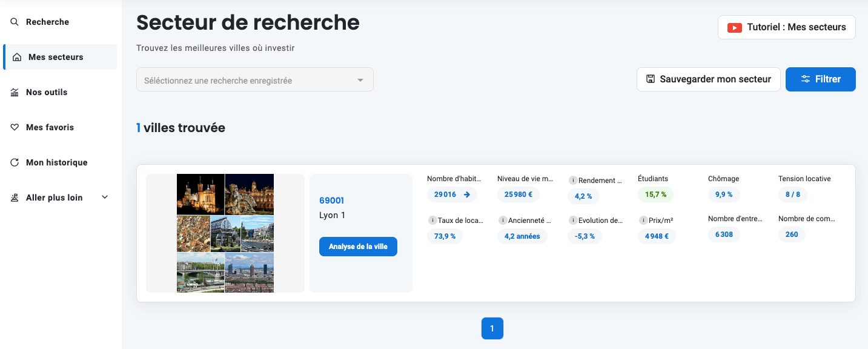
Task: Click Sauvegarder mon secteur button
Action: point(708,79)
